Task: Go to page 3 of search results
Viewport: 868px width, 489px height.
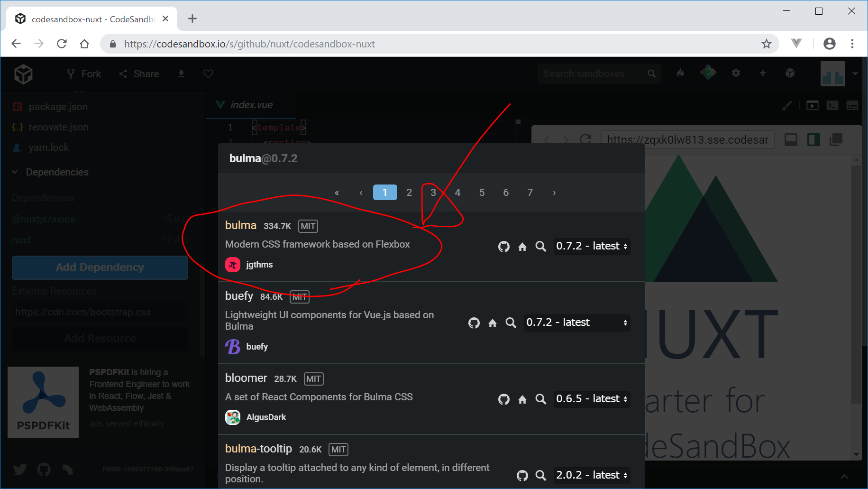Action: click(433, 193)
